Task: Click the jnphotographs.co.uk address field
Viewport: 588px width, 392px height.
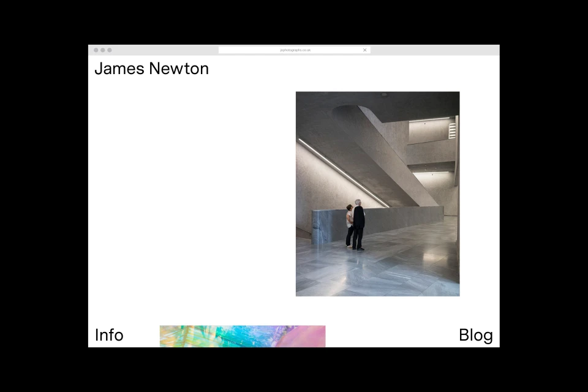Action: pos(295,50)
